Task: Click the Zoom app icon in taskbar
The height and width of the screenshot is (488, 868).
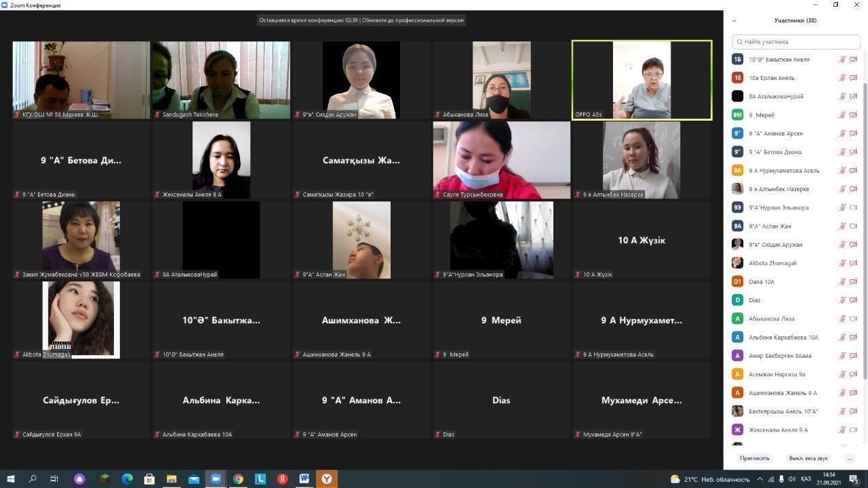Action: coord(216,479)
